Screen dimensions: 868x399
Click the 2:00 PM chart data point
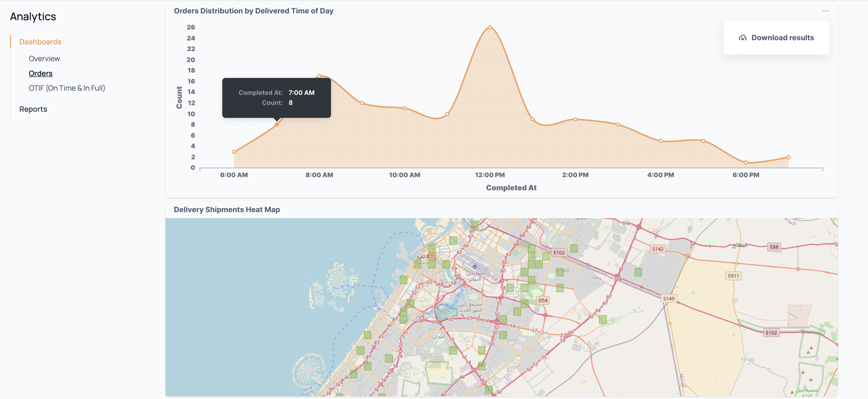tap(575, 119)
